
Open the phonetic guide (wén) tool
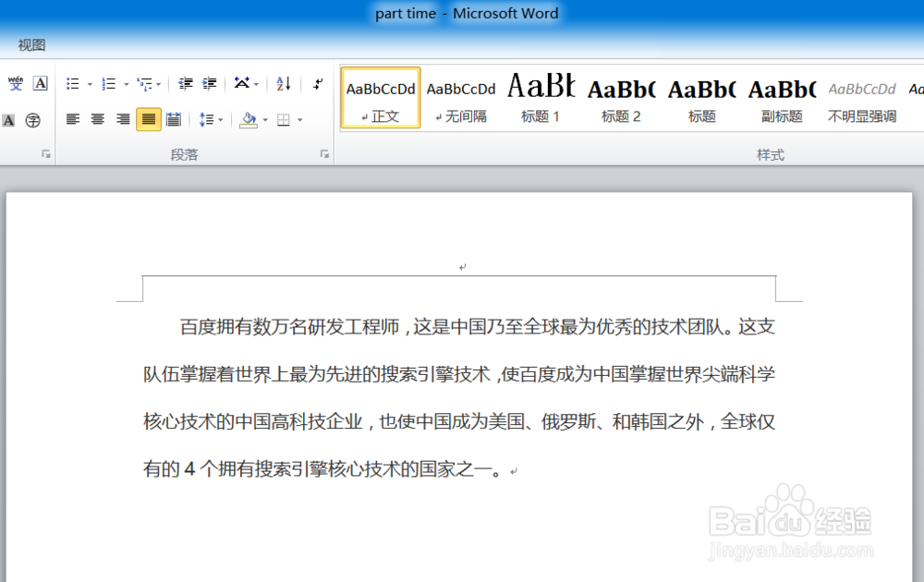16,84
